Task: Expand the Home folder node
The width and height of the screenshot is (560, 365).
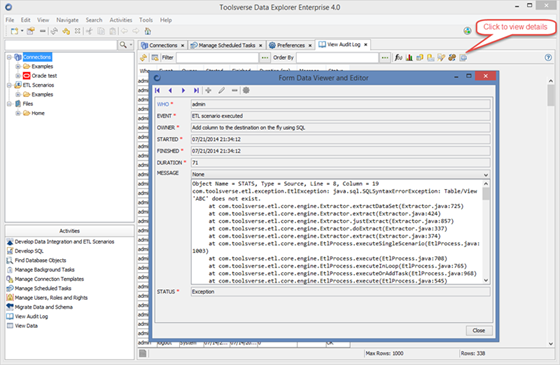Action: [x=18, y=113]
